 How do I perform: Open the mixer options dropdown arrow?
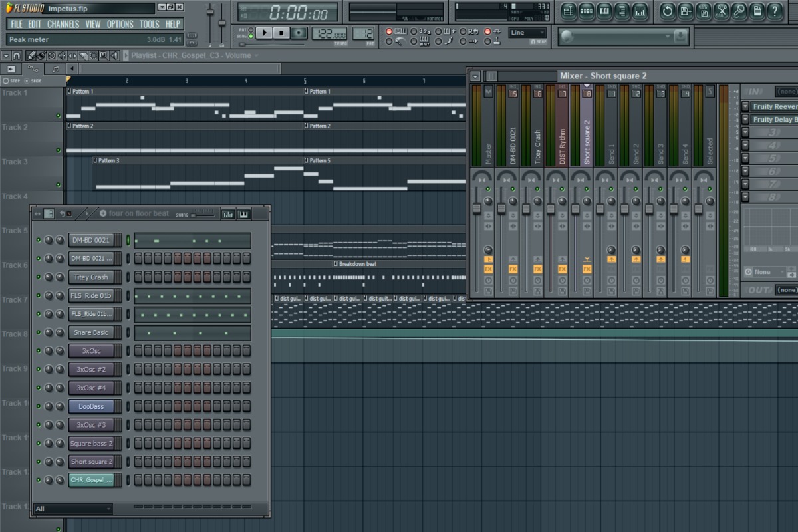pos(475,76)
